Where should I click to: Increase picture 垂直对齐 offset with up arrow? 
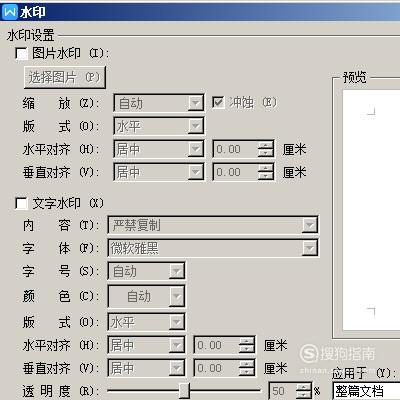[x=266, y=168]
